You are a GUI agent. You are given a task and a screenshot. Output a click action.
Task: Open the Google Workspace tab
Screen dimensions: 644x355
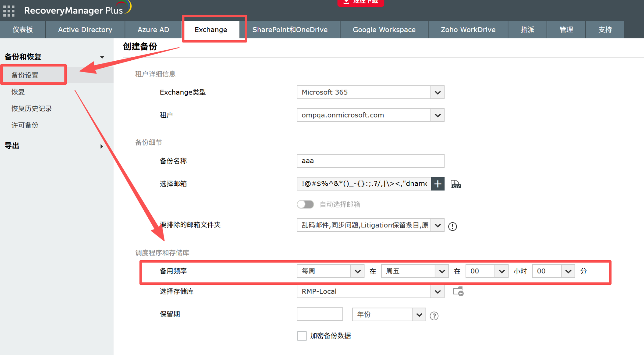point(384,30)
